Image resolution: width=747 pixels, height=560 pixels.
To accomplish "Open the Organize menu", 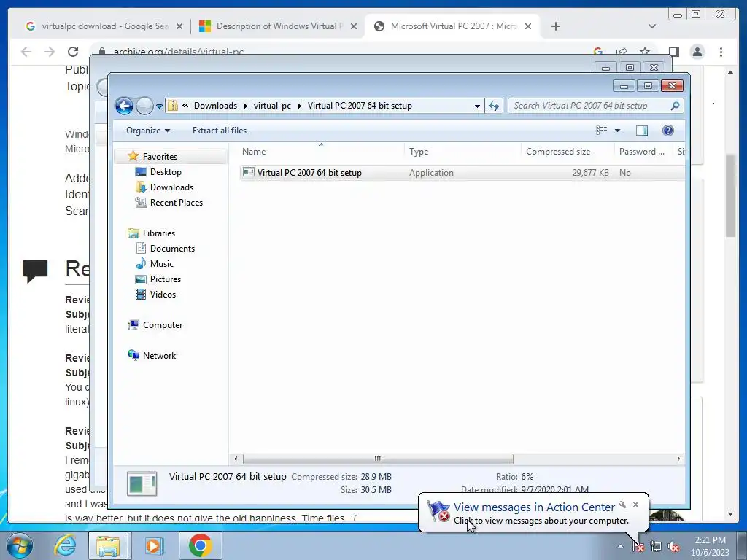I will pos(147,131).
